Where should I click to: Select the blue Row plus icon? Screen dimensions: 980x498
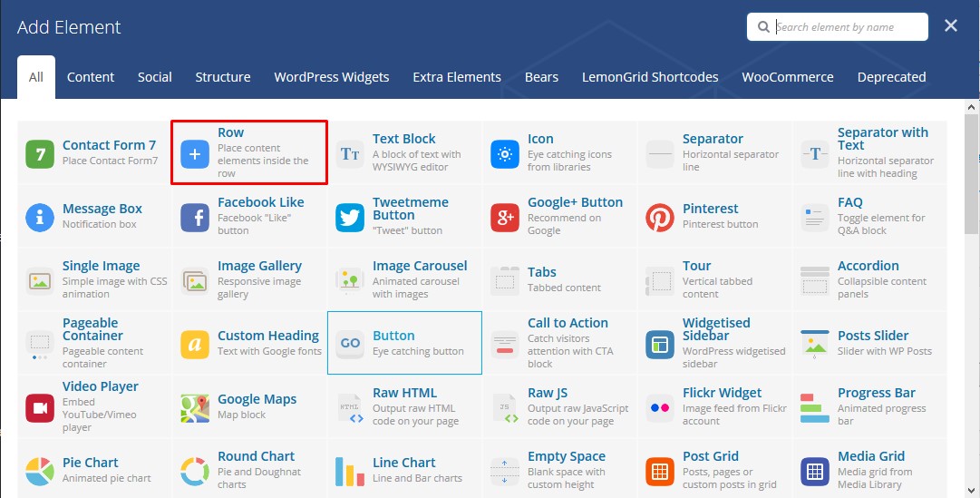[195, 154]
